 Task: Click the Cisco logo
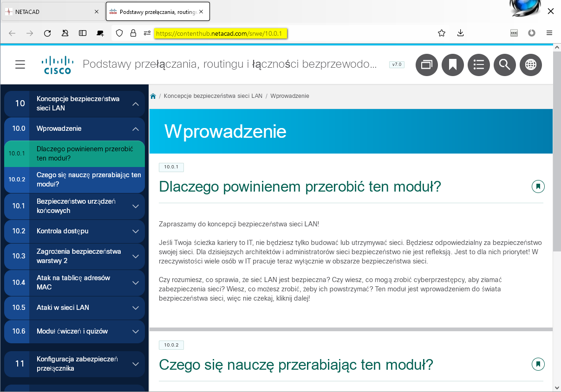(57, 65)
